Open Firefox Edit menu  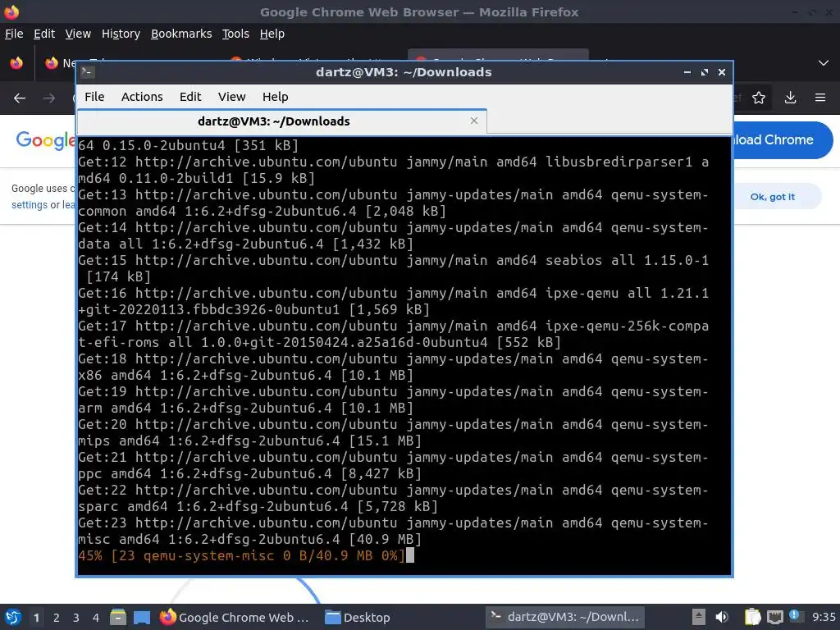(x=44, y=34)
